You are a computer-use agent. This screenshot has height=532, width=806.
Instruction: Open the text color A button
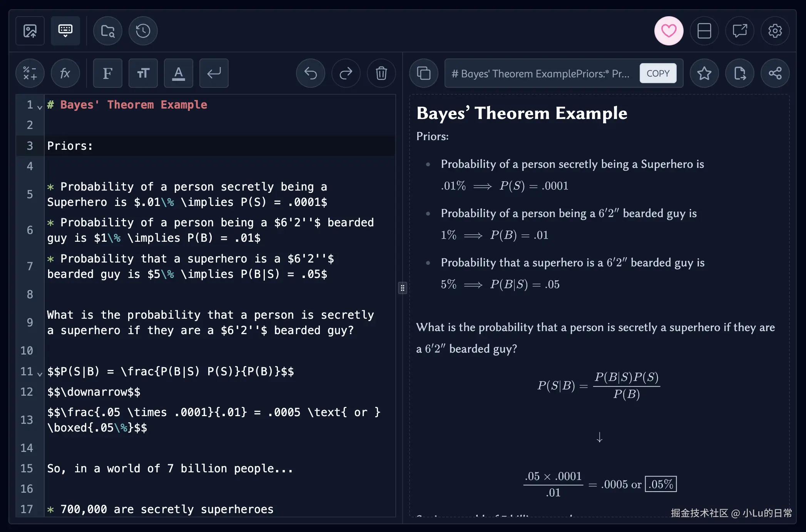[x=178, y=73]
